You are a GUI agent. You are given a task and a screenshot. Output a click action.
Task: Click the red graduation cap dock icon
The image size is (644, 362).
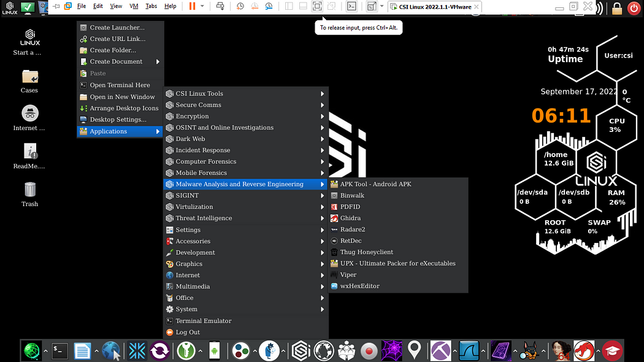pos(612,351)
